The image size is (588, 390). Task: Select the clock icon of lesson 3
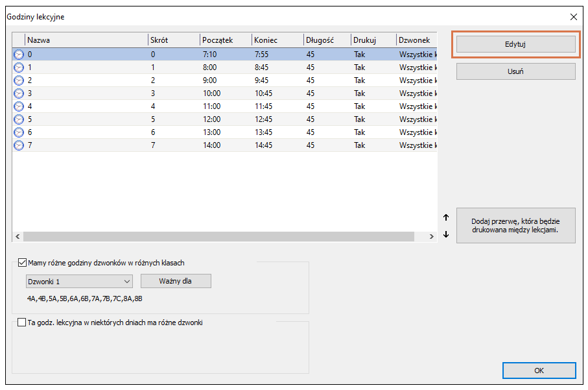pyautogui.click(x=18, y=93)
